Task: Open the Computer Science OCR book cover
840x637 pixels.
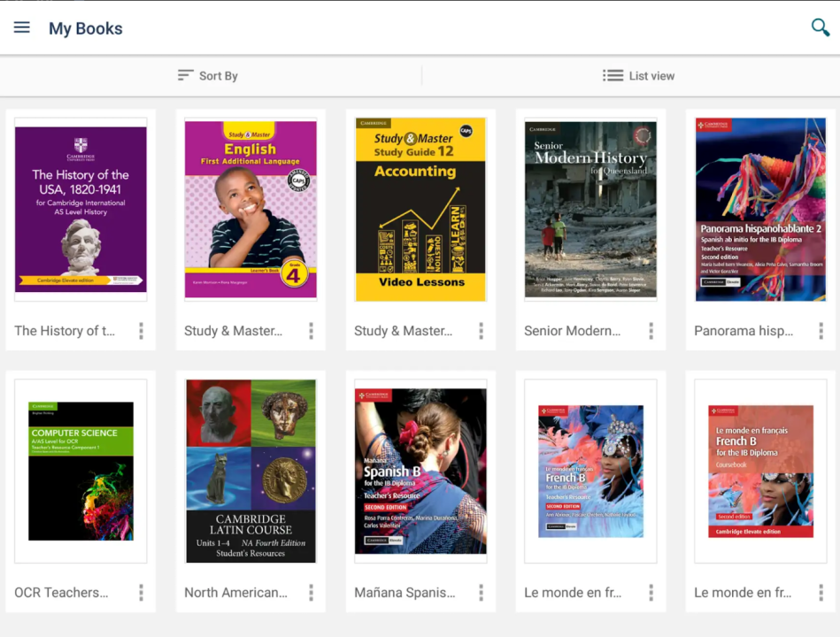Action: pos(81,471)
